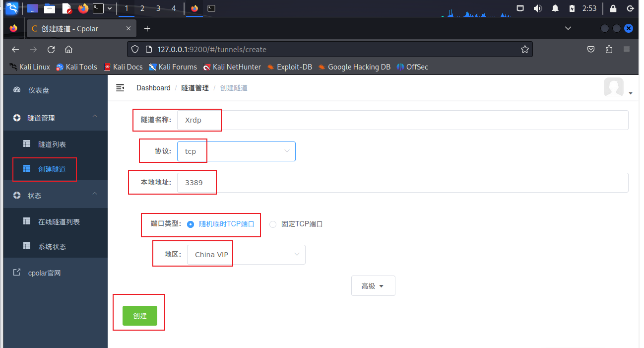Reload the current page
Viewport: 644px width, 348px height.
(51, 49)
